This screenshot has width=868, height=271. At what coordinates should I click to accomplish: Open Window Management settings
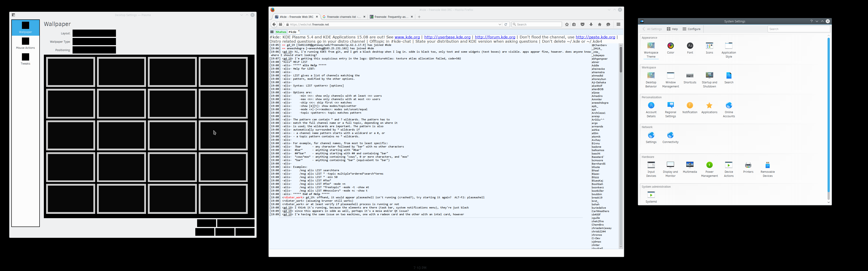click(670, 80)
